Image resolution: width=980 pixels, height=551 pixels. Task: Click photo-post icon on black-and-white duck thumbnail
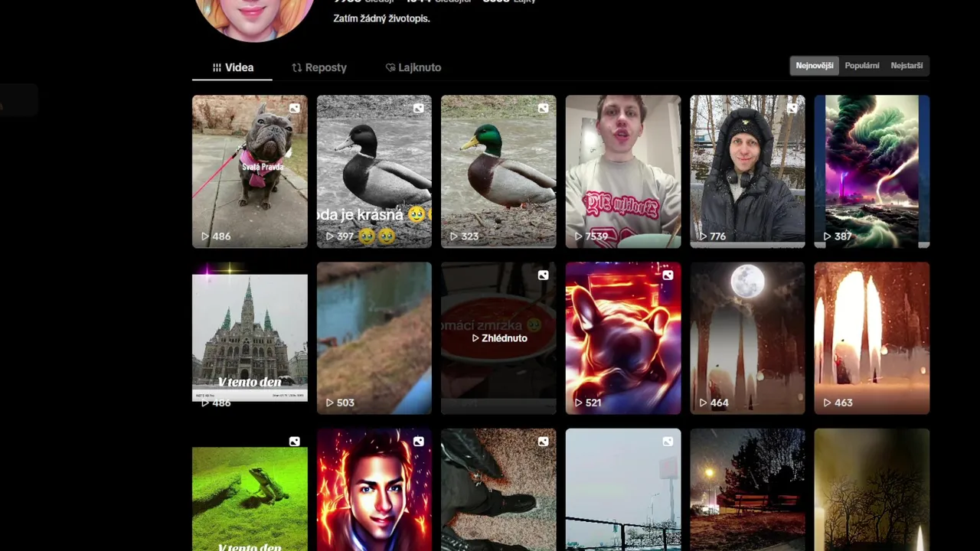click(x=418, y=109)
